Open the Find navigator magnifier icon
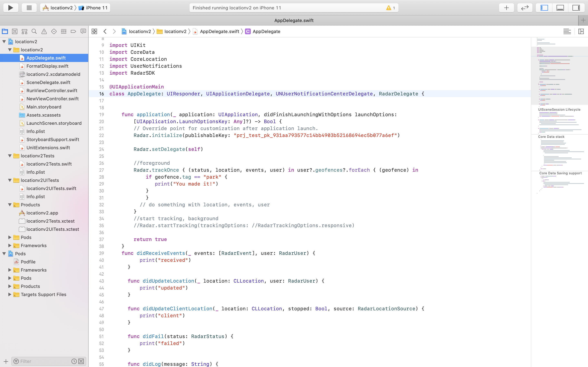Screen dimensions: 588x367 coord(34,31)
